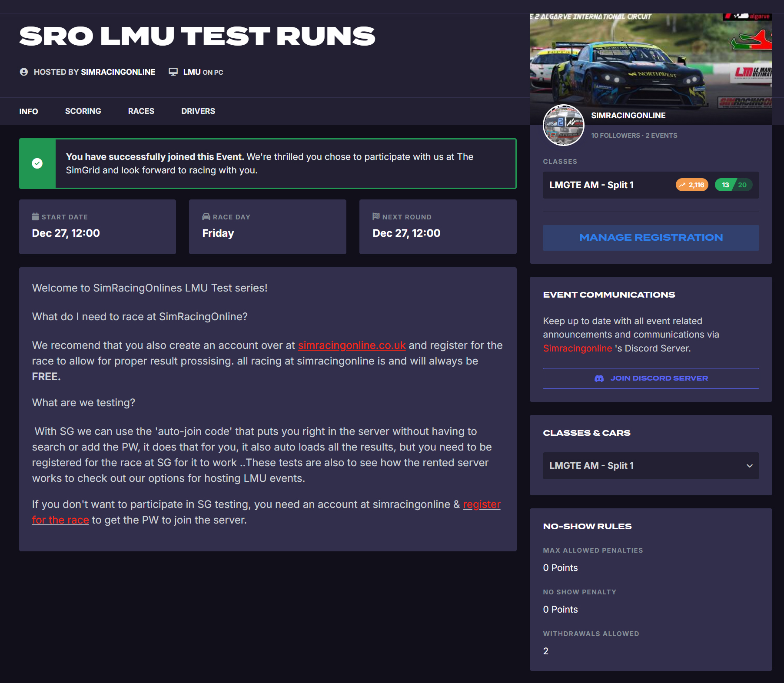Click 'What are we testing?' text
The height and width of the screenshot is (683, 784).
point(83,403)
